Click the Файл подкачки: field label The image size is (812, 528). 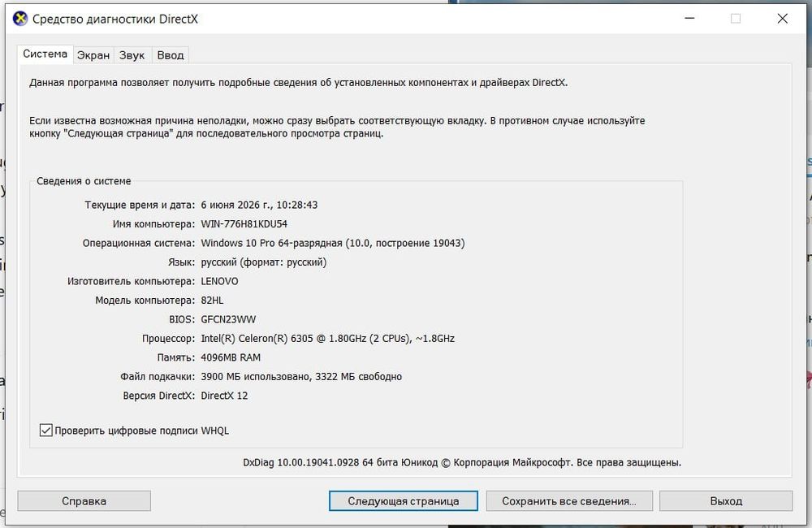[158, 377]
